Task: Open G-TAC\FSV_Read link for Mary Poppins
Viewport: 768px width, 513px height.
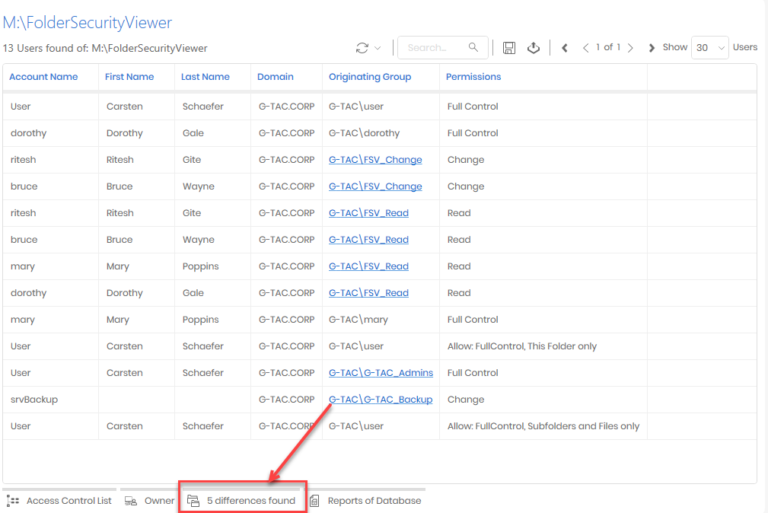Action: (368, 266)
